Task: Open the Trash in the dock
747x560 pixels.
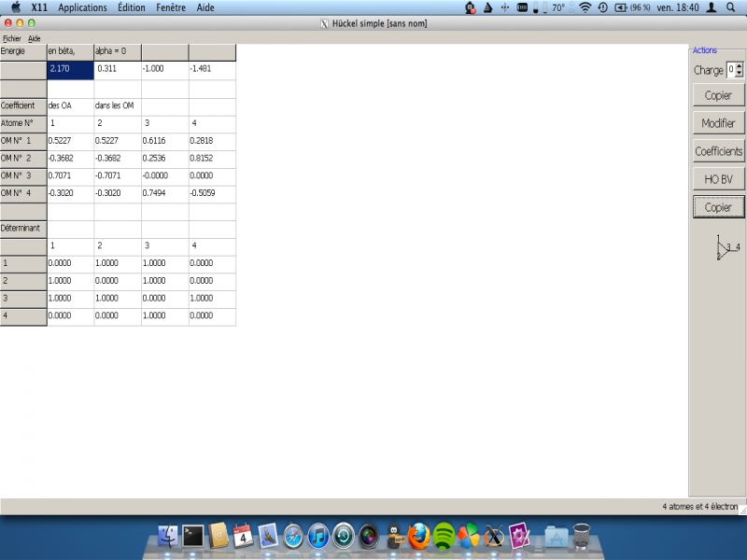Action: pyautogui.click(x=582, y=537)
